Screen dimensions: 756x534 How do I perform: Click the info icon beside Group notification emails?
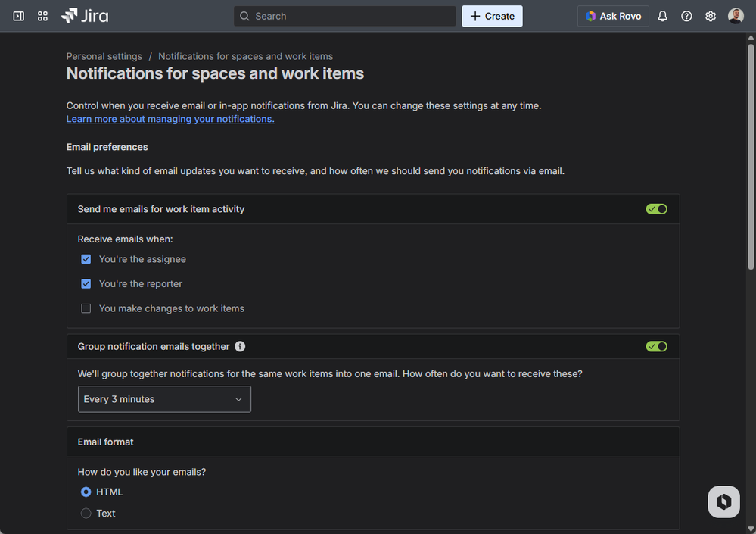pyautogui.click(x=240, y=346)
